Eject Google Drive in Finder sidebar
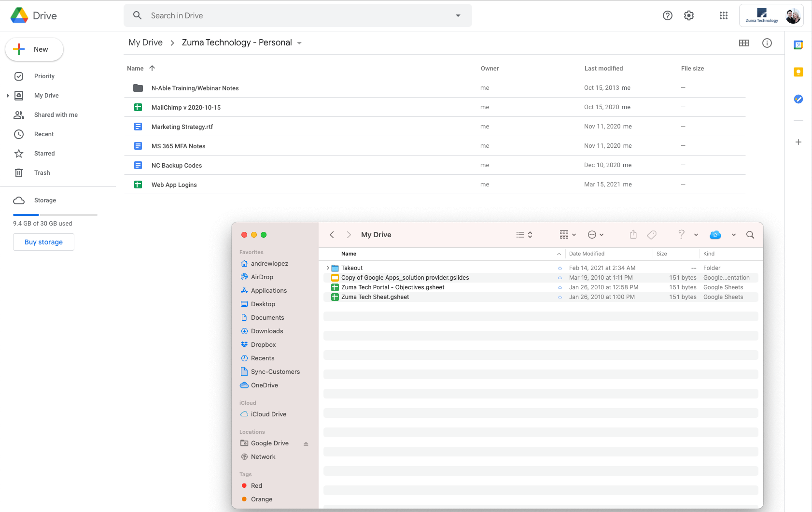 306,443
